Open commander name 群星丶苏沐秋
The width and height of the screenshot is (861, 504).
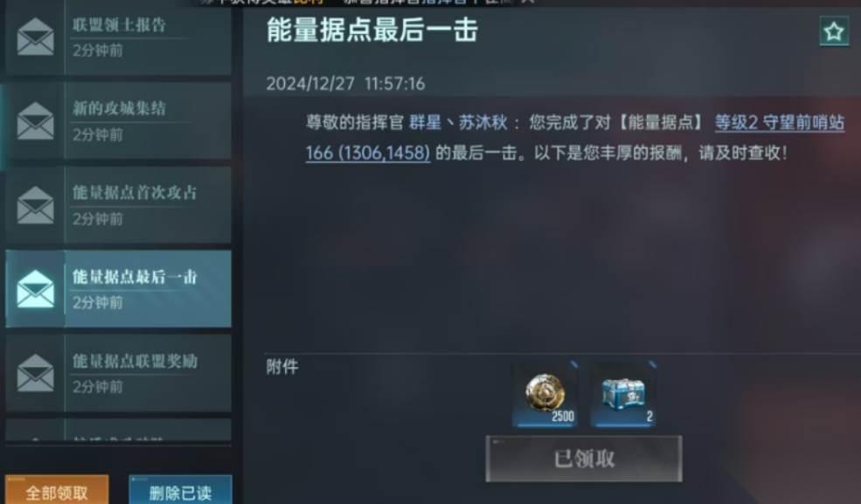point(458,122)
